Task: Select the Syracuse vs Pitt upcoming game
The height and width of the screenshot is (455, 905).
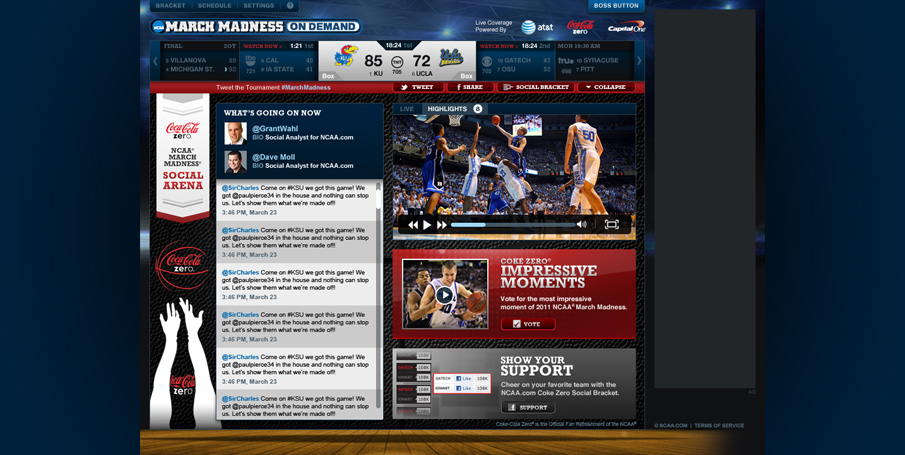Action: [594, 61]
